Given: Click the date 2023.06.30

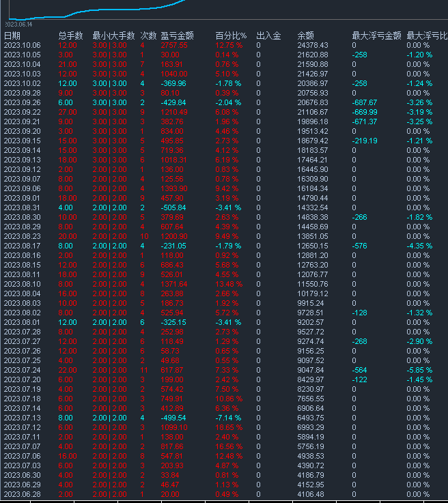Looking at the screenshot, I should coord(22,476).
